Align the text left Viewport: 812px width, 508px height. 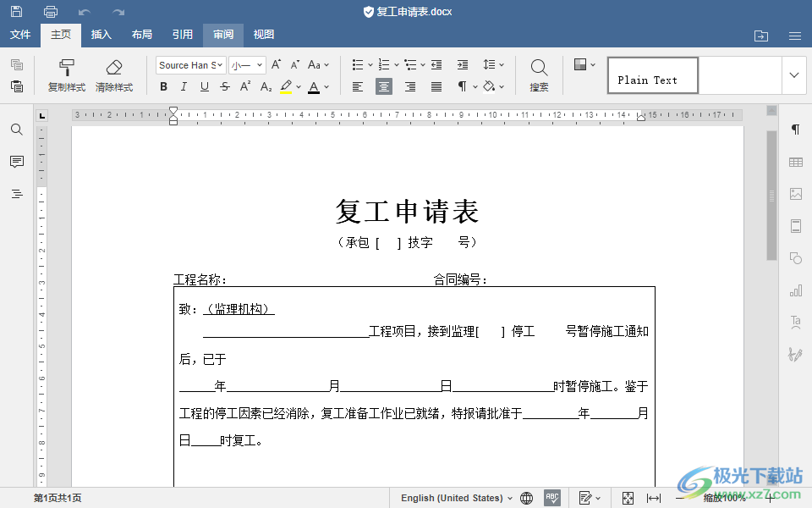357,86
